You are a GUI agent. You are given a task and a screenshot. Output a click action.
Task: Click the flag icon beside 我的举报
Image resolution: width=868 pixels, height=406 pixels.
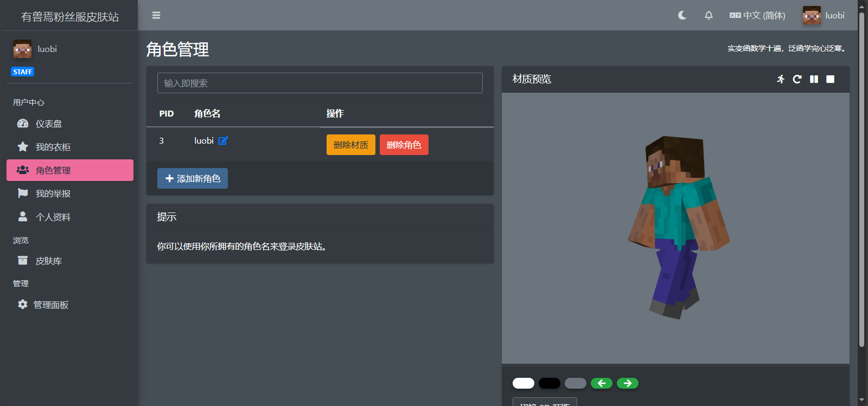23,193
